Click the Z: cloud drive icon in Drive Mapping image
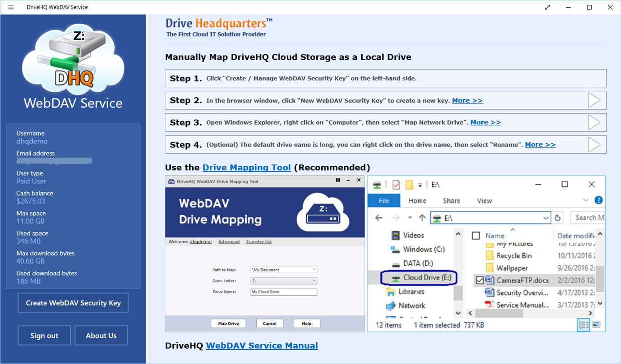Viewport: 621px width, 364px height. click(x=323, y=212)
